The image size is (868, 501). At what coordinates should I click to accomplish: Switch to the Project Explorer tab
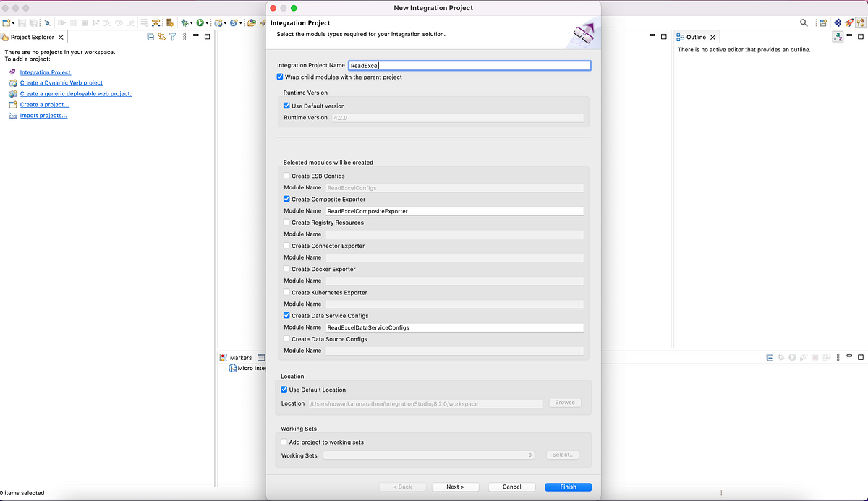(x=33, y=37)
